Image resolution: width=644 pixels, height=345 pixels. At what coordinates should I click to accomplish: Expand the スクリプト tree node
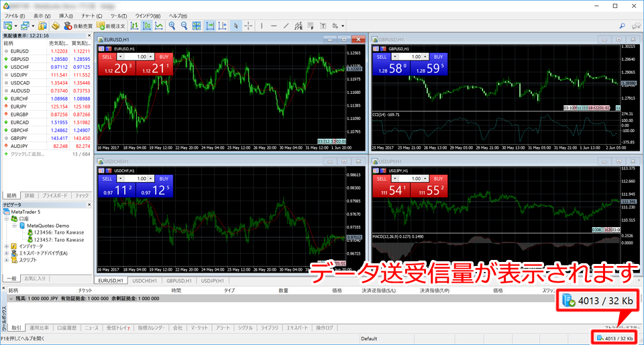click(7, 260)
